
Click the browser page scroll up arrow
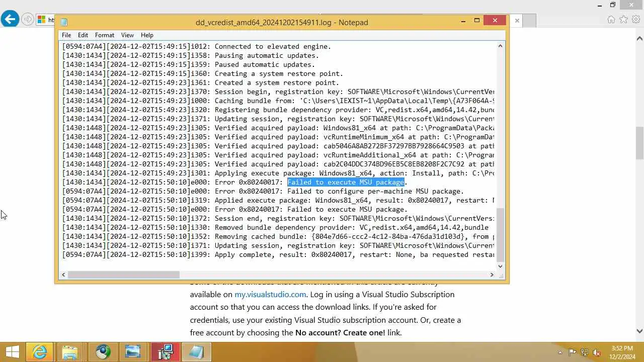(x=639, y=38)
